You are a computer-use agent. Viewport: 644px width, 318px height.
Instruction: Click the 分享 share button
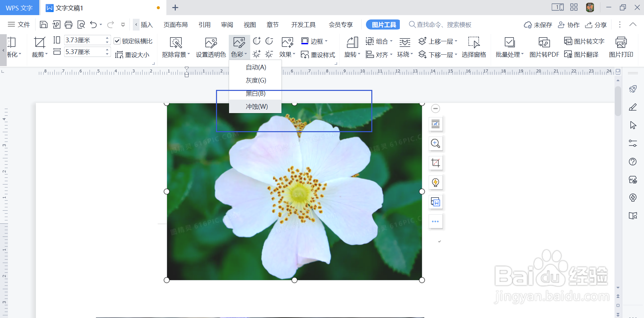(x=596, y=25)
